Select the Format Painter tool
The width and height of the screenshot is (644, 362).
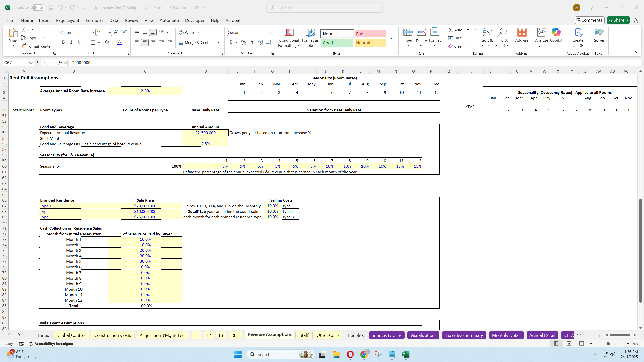36,46
